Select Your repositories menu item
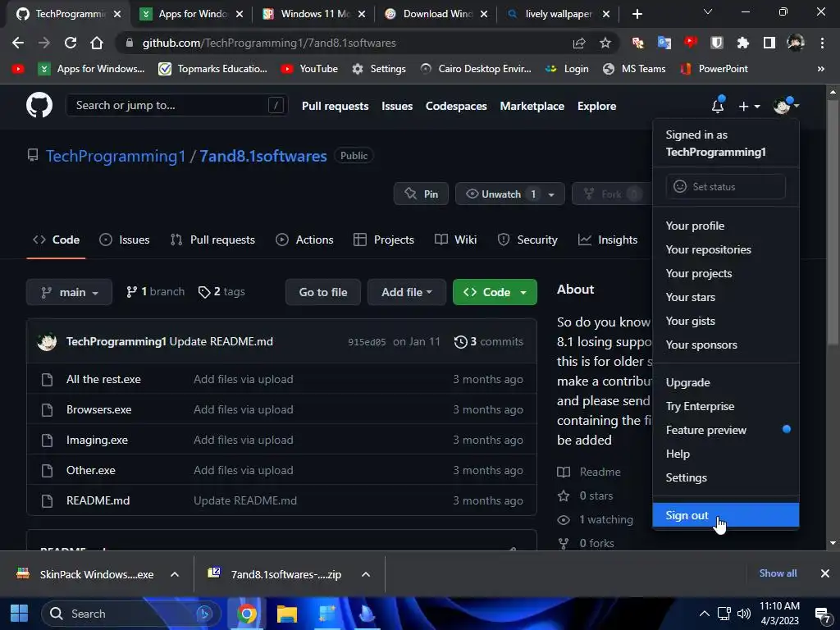 tap(726, 249)
